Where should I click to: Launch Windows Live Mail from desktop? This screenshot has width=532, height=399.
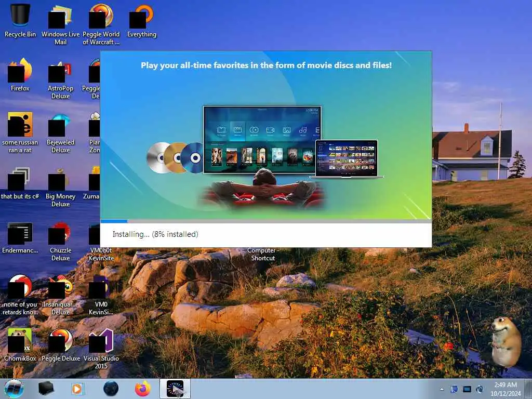[60, 24]
